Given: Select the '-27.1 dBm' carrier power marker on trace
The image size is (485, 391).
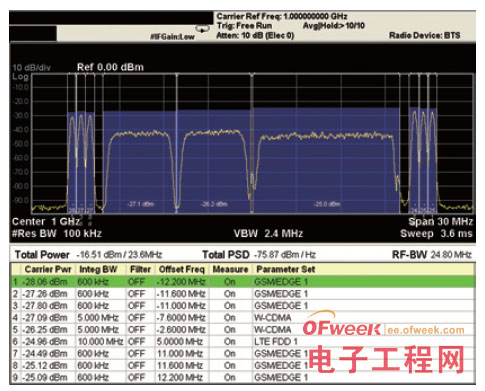Looking at the screenshot, I should pos(140,204).
